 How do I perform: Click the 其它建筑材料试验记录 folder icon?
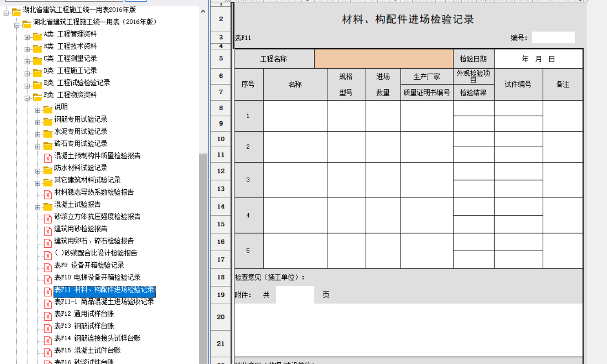pyautogui.click(x=48, y=182)
